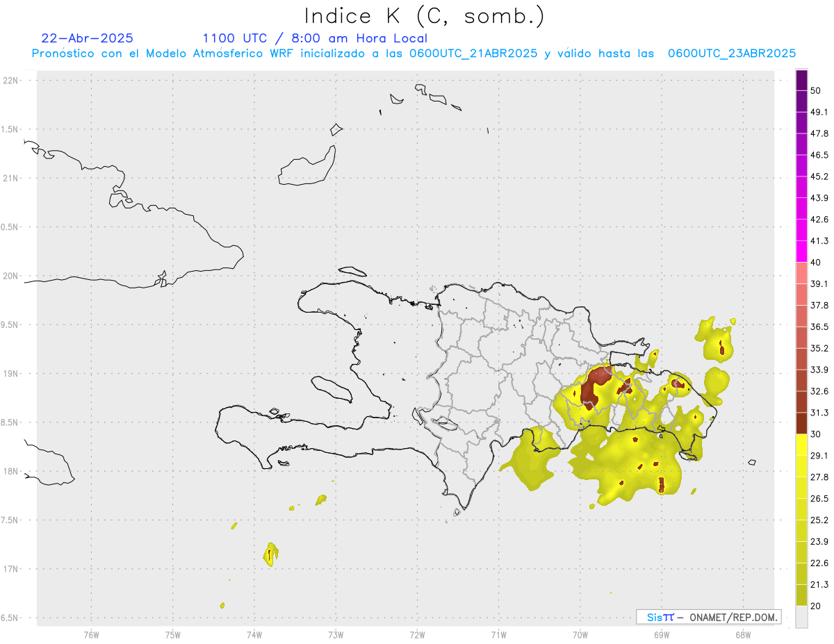Click the "SisTT - ONAMET/REP.DOM." credit box
This screenshot has width=834, height=644.
(708, 617)
